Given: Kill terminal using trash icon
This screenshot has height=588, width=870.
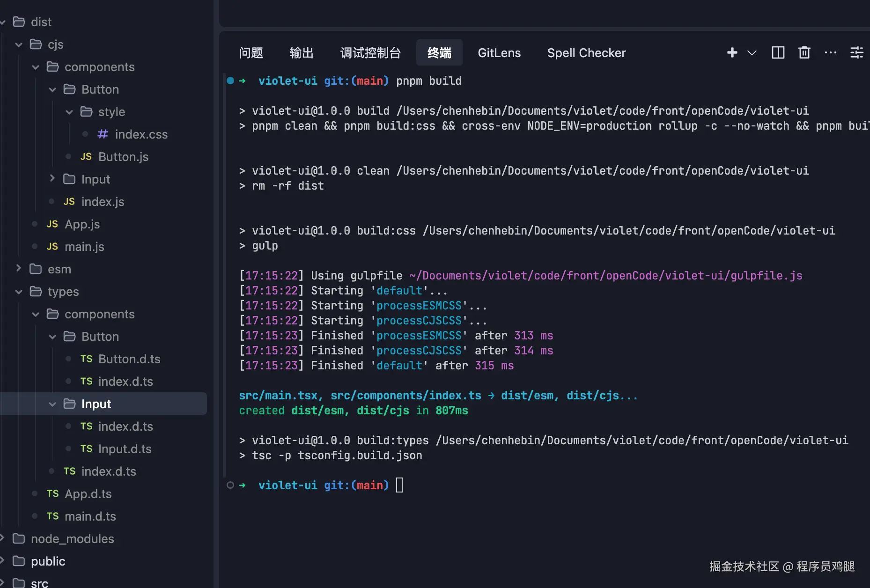Looking at the screenshot, I should coord(804,53).
